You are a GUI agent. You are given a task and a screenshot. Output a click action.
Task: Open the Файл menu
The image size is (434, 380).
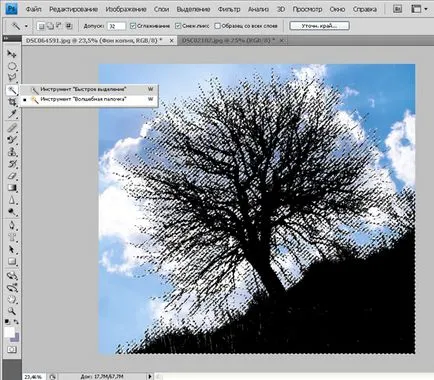(x=33, y=9)
